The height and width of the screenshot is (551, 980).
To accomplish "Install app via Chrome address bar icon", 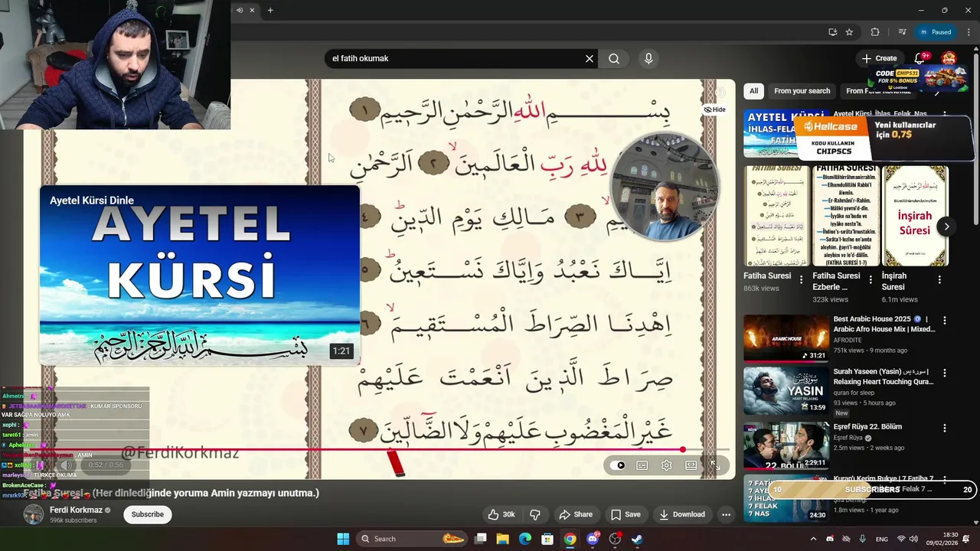I will click(832, 32).
